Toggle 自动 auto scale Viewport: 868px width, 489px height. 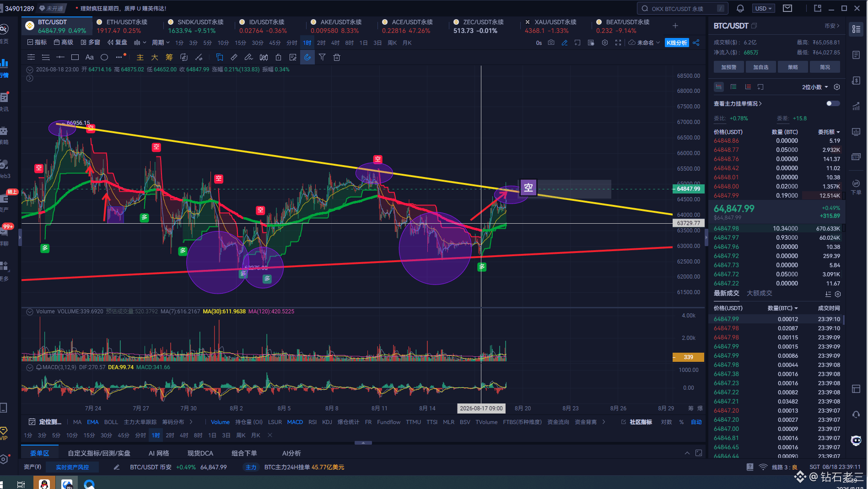click(696, 422)
